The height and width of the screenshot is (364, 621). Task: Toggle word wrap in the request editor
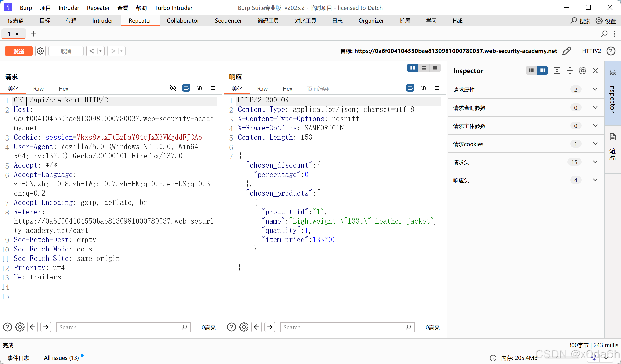point(186,88)
